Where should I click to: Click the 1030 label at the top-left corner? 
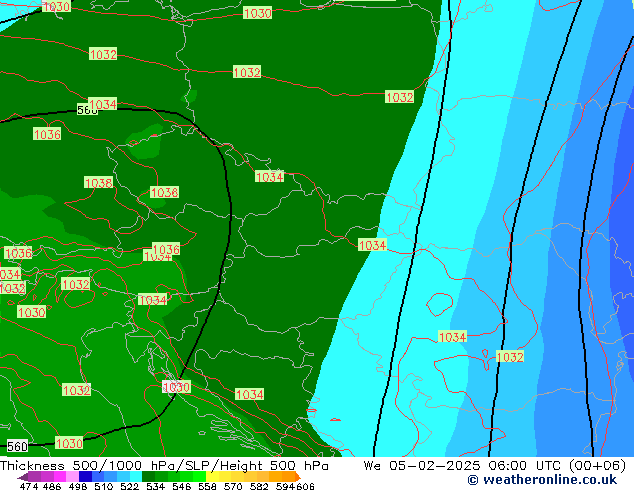point(56,6)
